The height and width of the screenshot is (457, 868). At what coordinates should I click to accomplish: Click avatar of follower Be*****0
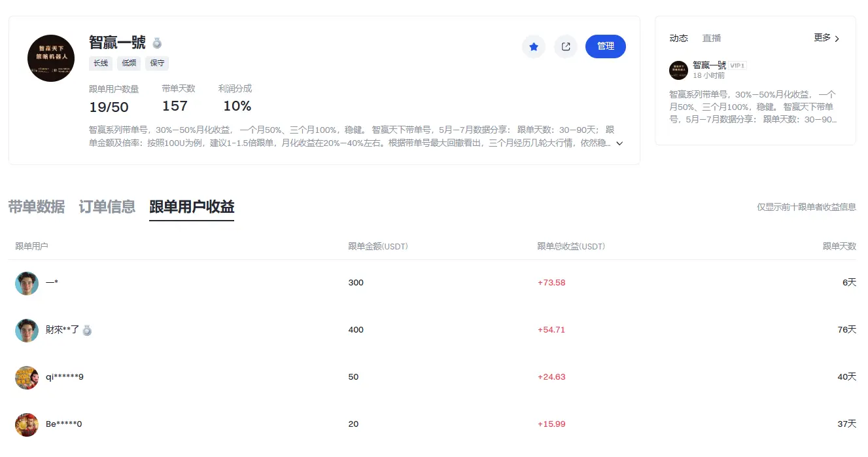click(x=27, y=424)
